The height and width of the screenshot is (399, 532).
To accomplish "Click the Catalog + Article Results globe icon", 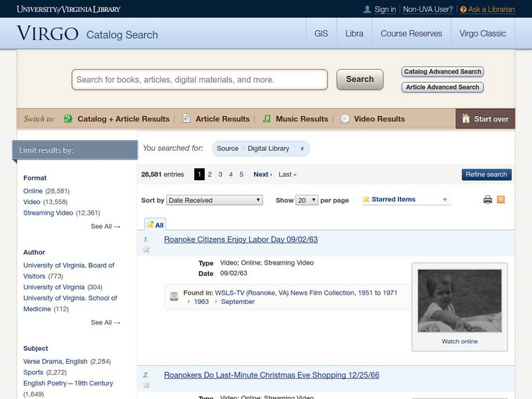I will coord(68,118).
